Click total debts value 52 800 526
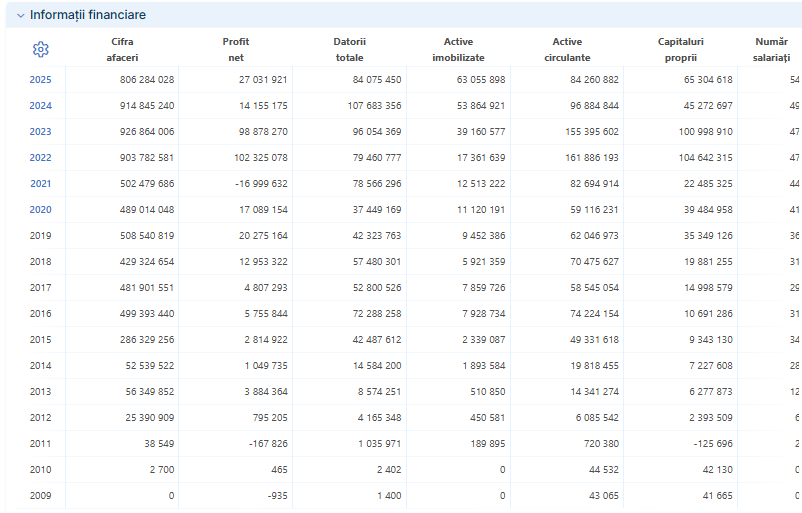802x513 pixels. [377, 287]
